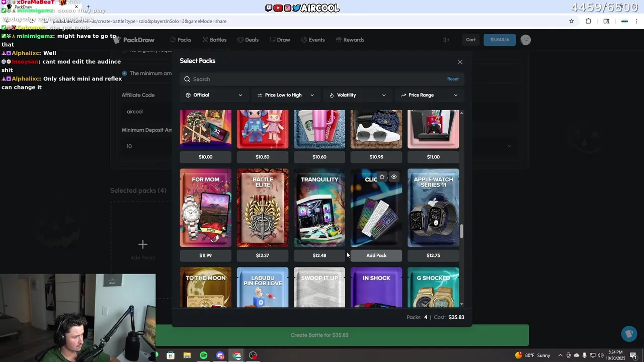Click the Add Pack button
The height and width of the screenshot is (362, 644).
click(376, 255)
